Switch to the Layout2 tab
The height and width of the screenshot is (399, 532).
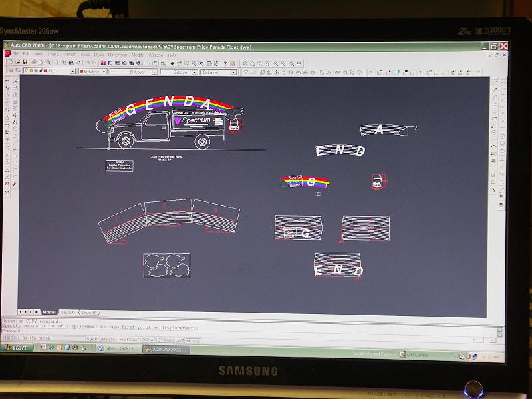click(88, 313)
